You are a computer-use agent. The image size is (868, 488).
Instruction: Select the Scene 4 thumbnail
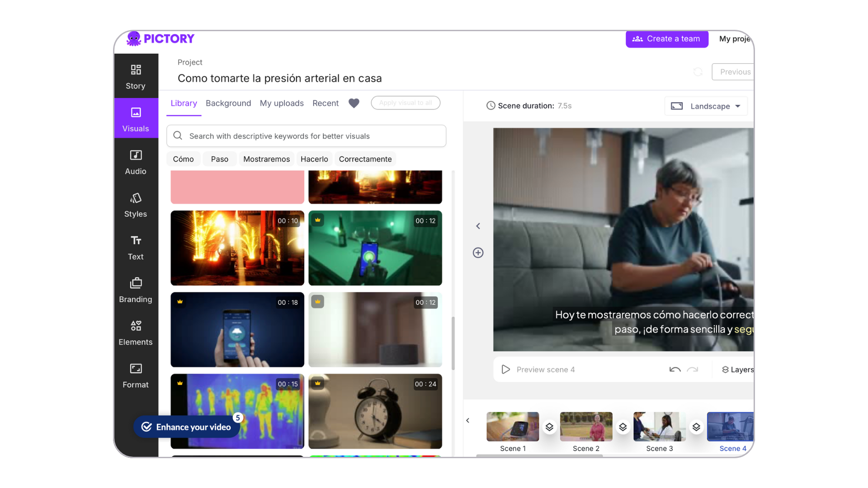click(x=730, y=427)
